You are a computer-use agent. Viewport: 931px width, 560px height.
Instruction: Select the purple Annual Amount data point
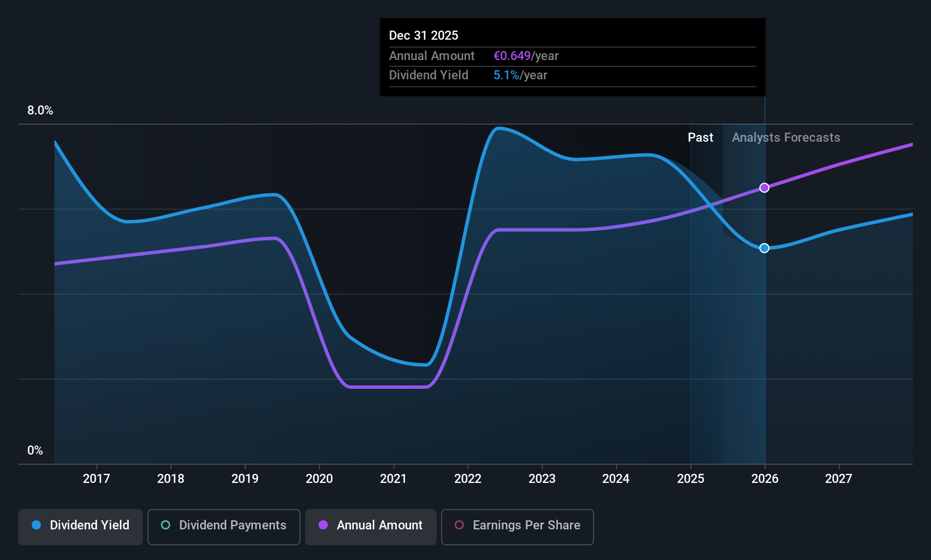coord(764,188)
